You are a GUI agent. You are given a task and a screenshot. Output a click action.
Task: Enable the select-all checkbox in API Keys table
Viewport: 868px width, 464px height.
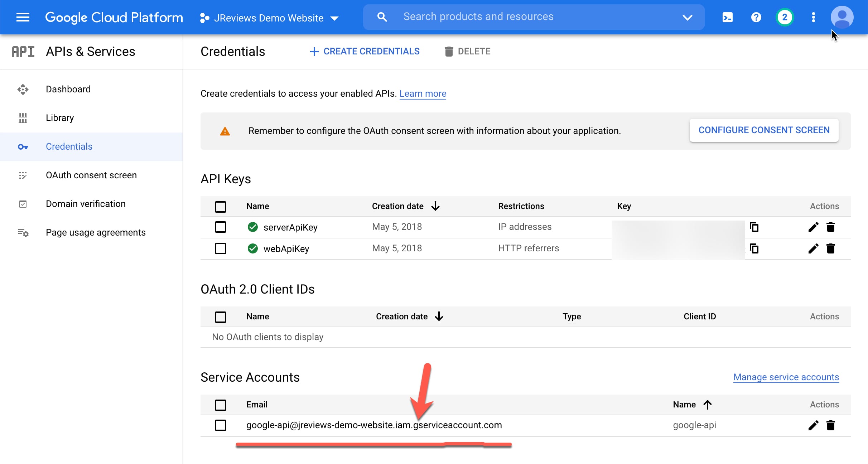[x=221, y=206]
